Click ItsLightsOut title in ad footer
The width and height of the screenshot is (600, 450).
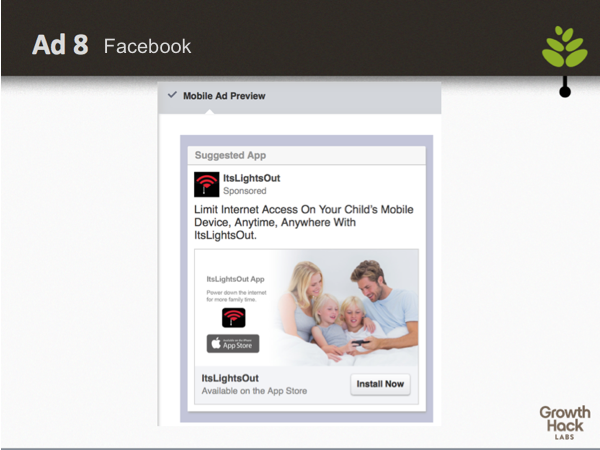pos(230,378)
